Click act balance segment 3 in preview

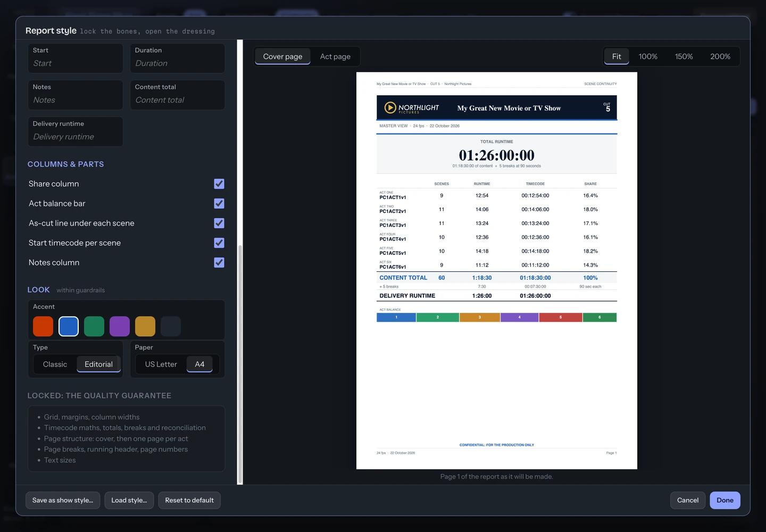[480, 318]
